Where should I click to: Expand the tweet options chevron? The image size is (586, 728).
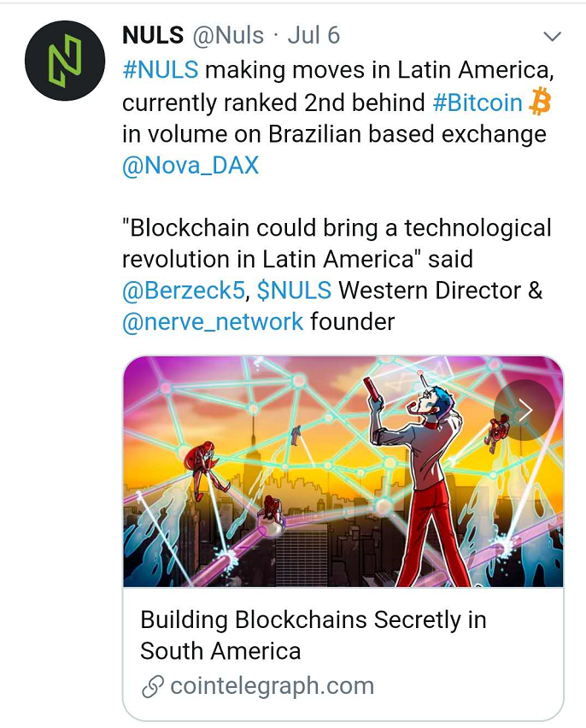tap(552, 36)
